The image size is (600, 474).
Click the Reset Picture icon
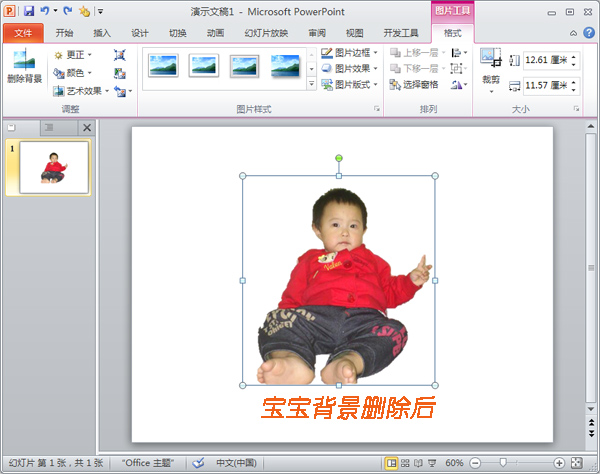(x=120, y=91)
